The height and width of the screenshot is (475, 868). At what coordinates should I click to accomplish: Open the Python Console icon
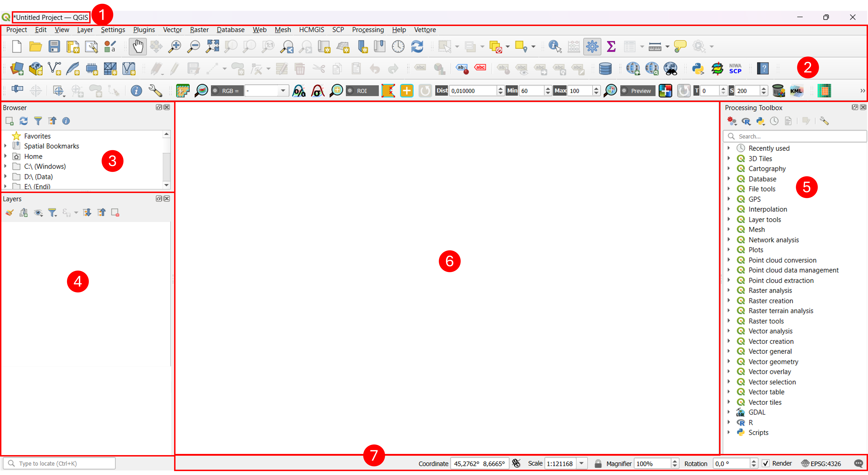click(698, 69)
